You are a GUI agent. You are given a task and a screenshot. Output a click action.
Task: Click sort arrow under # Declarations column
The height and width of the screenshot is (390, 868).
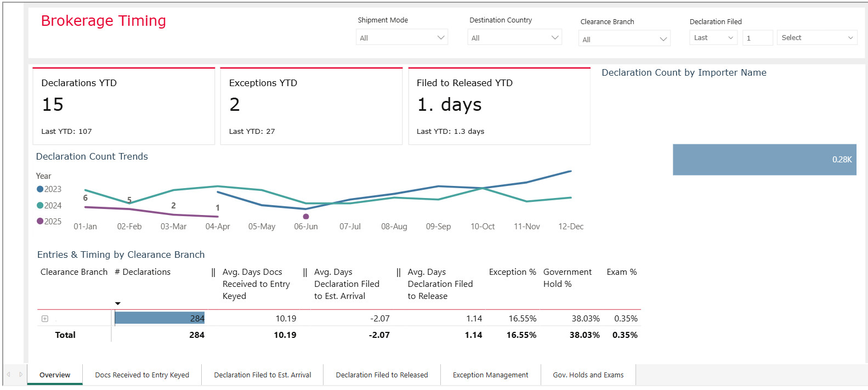(x=117, y=303)
